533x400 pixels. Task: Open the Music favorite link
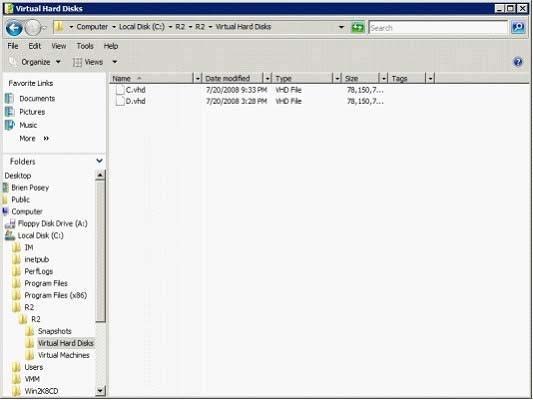[28, 125]
